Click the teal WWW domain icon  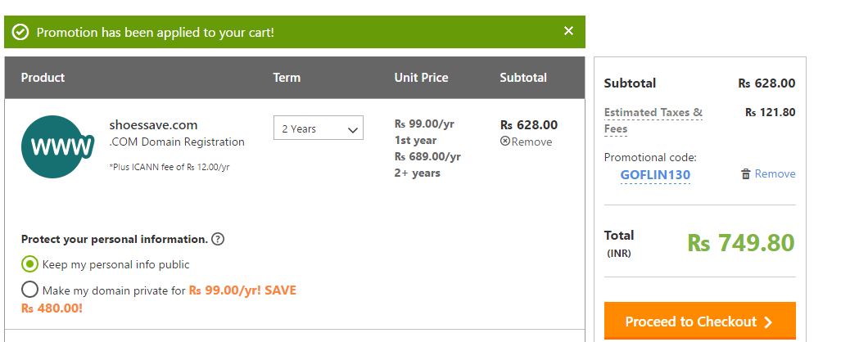[57, 146]
